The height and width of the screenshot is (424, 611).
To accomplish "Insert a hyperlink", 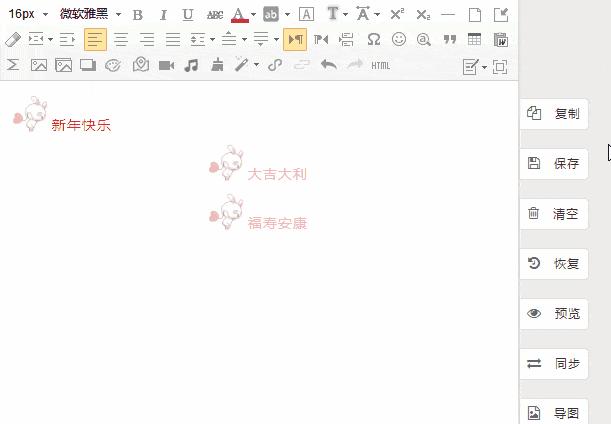I will 275,65.
